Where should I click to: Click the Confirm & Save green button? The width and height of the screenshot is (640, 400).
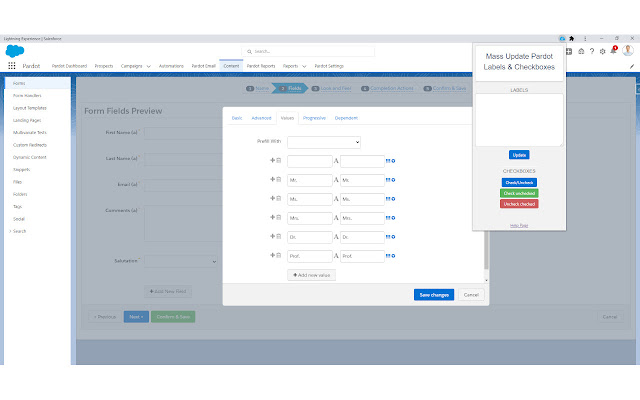pos(173,317)
